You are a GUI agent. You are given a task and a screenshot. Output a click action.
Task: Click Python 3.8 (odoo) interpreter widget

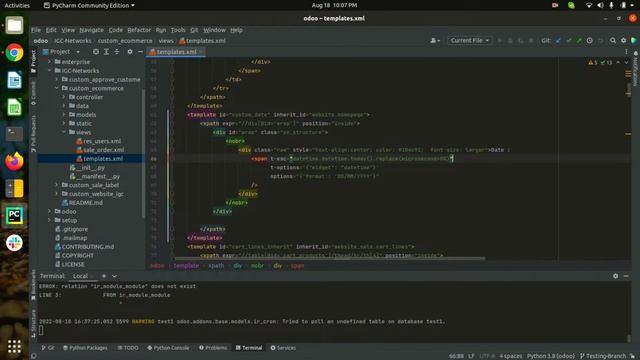[551, 356]
